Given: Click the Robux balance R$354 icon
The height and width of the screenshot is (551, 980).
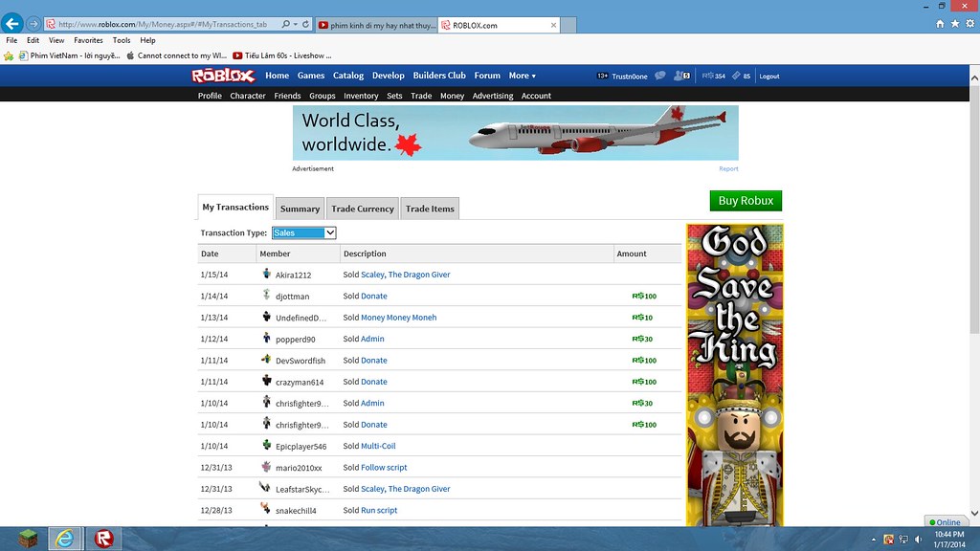Looking at the screenshot, I should point(713,76).
